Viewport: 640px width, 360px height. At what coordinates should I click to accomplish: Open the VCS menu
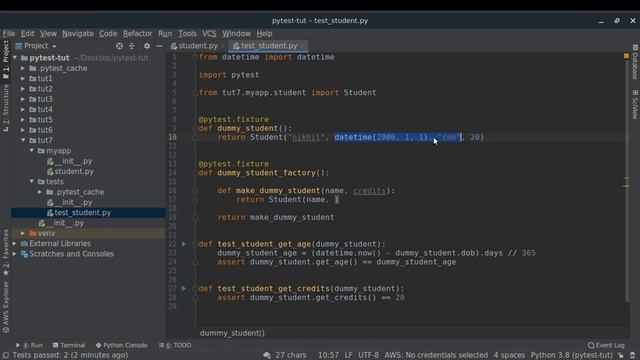[x=209, y=33]
